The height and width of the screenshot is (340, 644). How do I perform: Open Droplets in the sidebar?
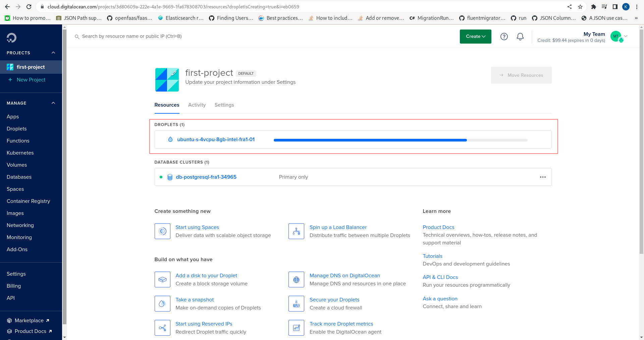(17, 129)
